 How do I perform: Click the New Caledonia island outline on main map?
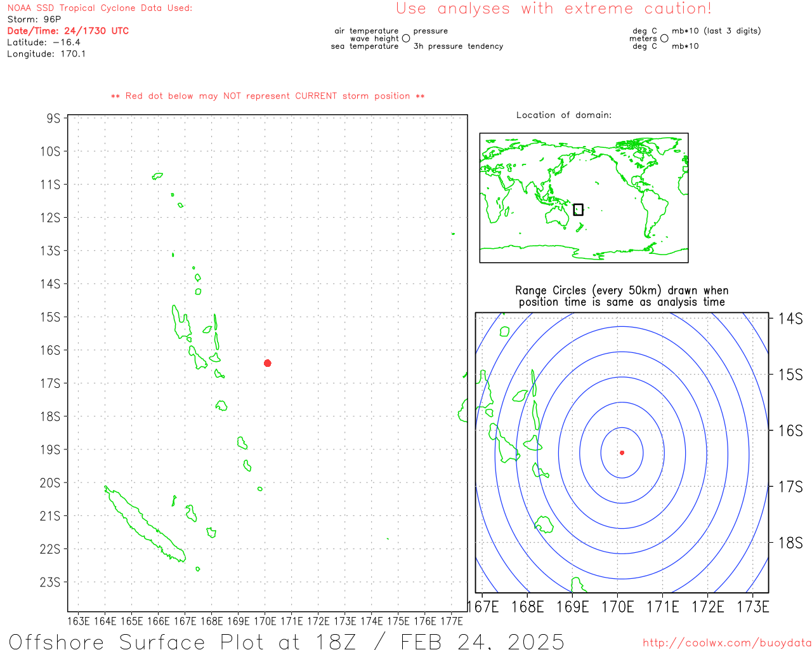[145, 524]
